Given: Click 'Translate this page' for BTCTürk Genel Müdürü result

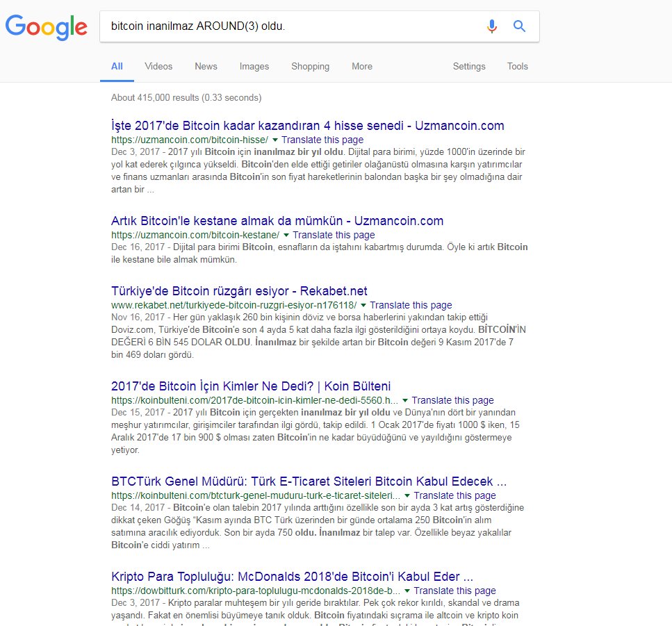Looking at the screenshot, I should pos(454,495).
